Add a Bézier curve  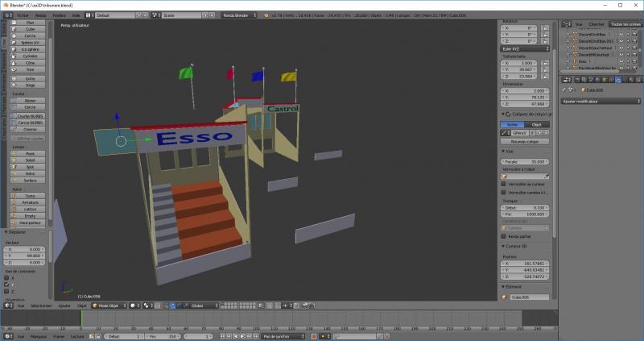[30, 100]
